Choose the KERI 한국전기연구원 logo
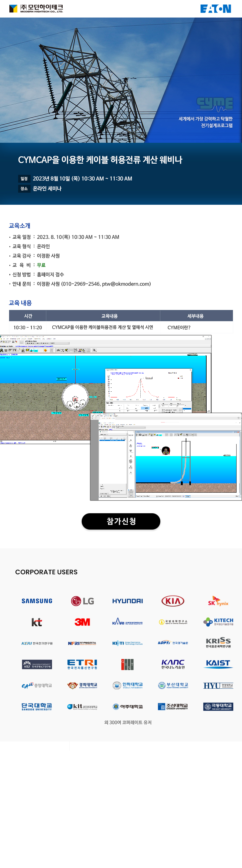The image size is (242, 868). [37, 643]
